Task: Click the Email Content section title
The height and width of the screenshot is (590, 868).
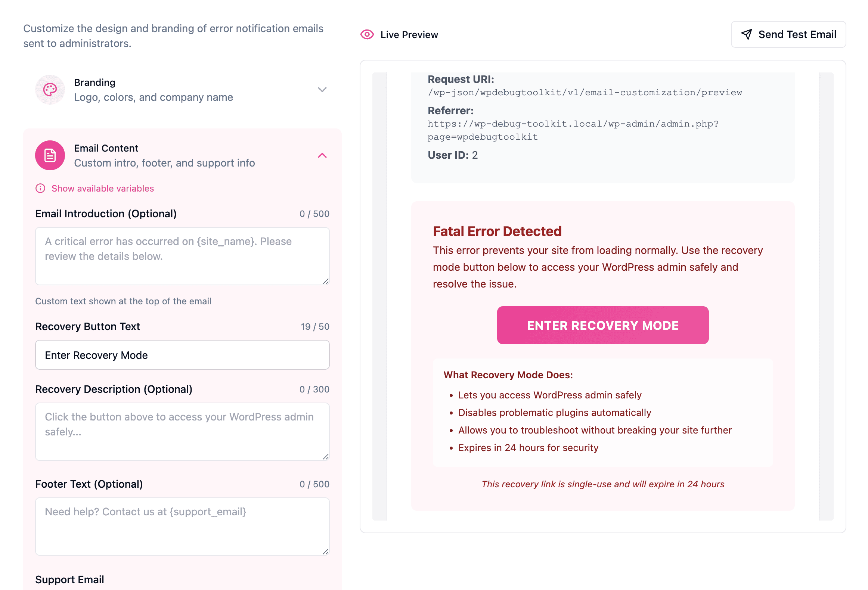Action: click(x=106, y=148)
